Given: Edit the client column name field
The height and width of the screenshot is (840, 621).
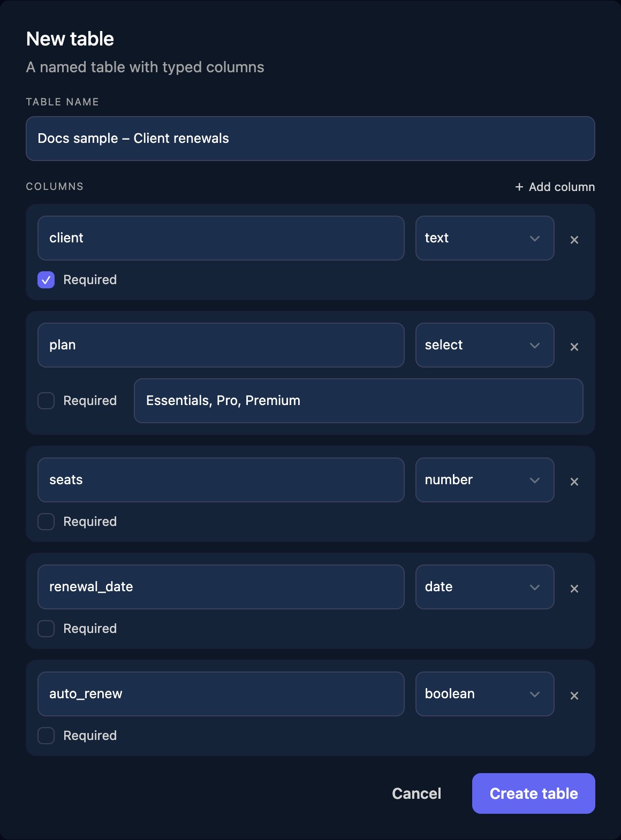Looking at the screenshot, I should [221, 238].
